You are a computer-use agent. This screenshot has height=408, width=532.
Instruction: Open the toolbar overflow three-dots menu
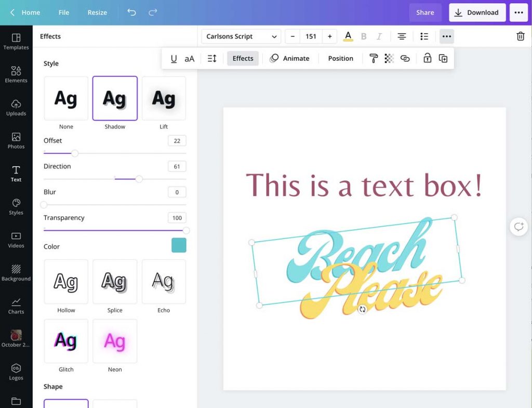[446, 36]
